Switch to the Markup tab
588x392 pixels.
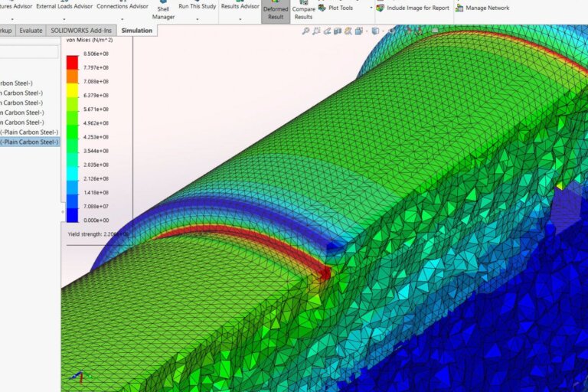pyautogui.click(x=6, y=31)
